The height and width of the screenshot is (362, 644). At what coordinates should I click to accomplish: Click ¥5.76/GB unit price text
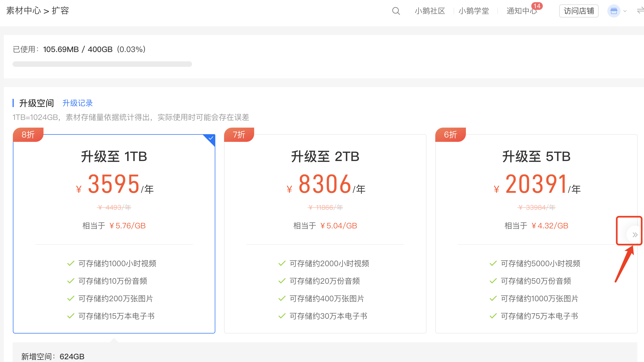pos(127,226)
